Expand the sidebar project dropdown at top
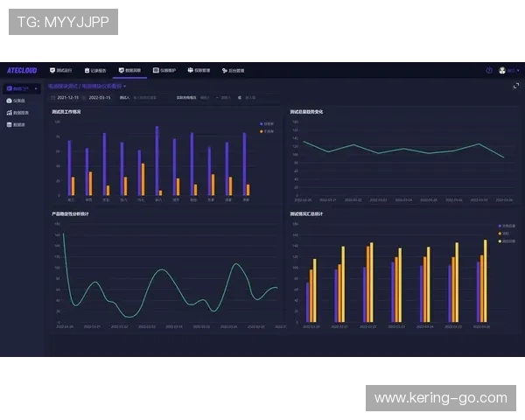Image resolution: width=525 pixels, height=420 pixels. [21, 88]
